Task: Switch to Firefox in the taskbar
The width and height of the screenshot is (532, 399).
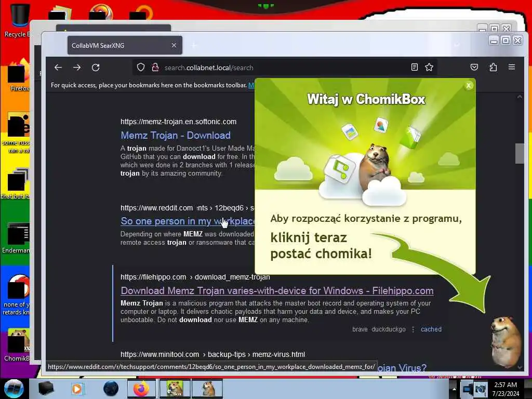Action: [x=141, y=389]
